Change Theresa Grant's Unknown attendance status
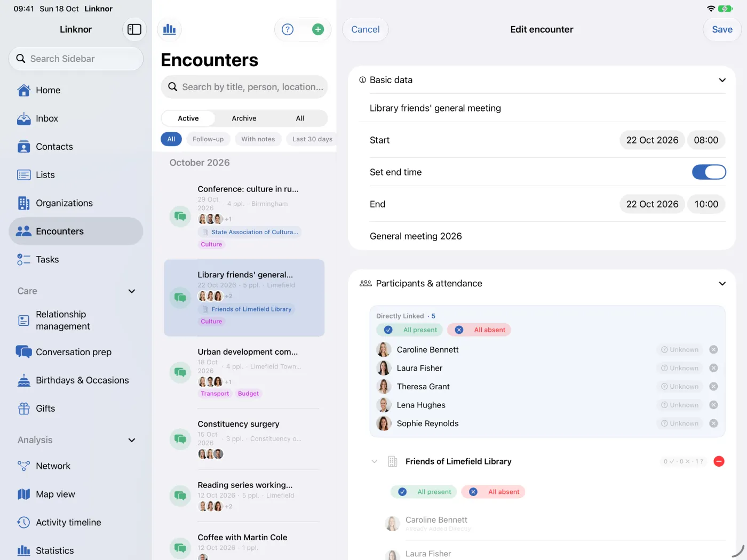747x560 pixels. click(680, 387)
